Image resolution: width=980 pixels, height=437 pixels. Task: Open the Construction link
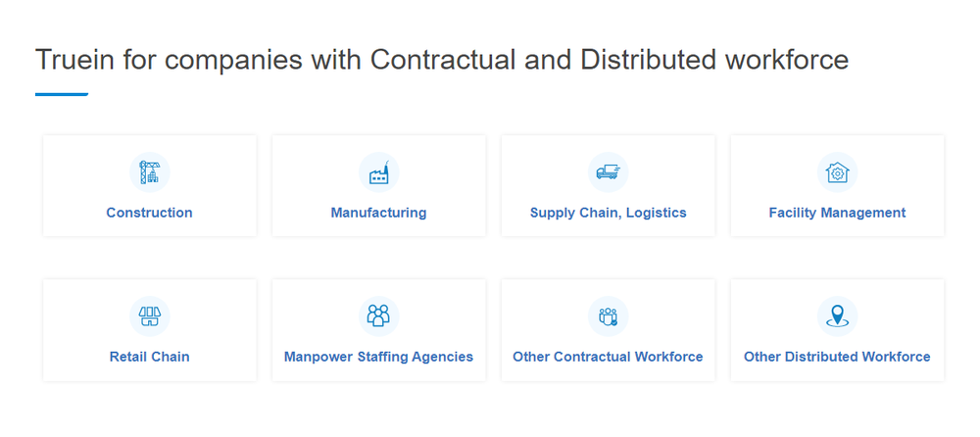coord(149,213)
